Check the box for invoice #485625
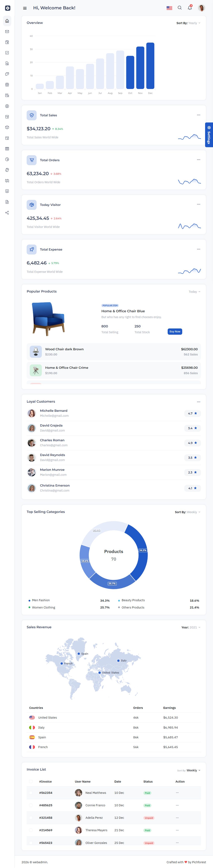Viewport: 213px width, 868px height. 31,805
